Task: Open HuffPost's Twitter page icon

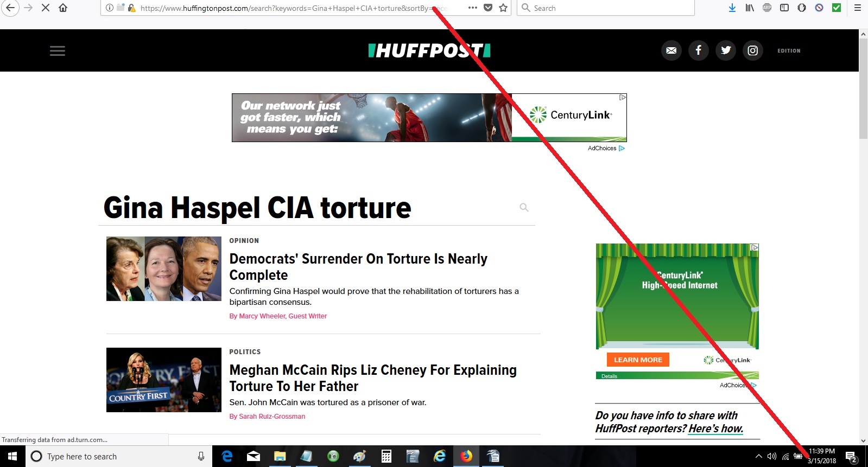Action: tap(725, 50)
